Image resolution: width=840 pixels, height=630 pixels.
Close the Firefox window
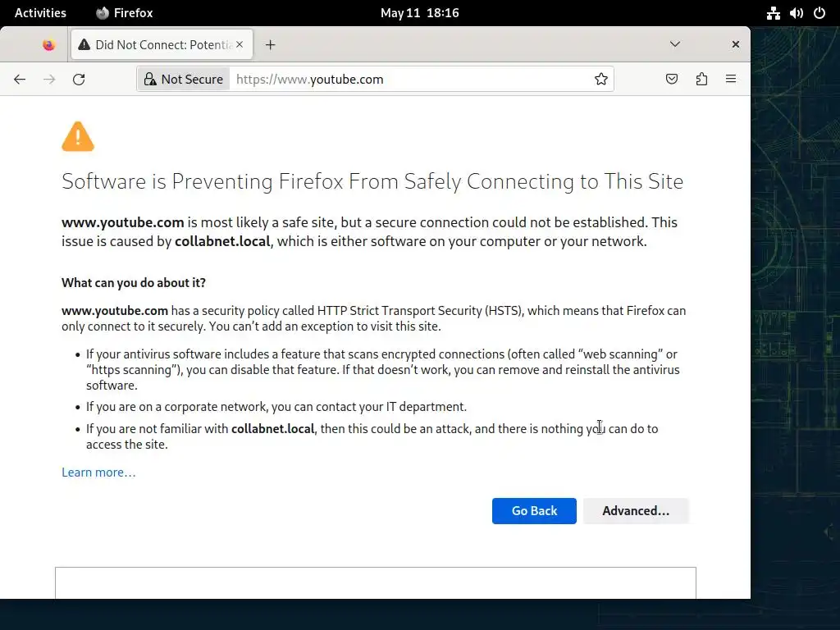[x=736, y=44]
